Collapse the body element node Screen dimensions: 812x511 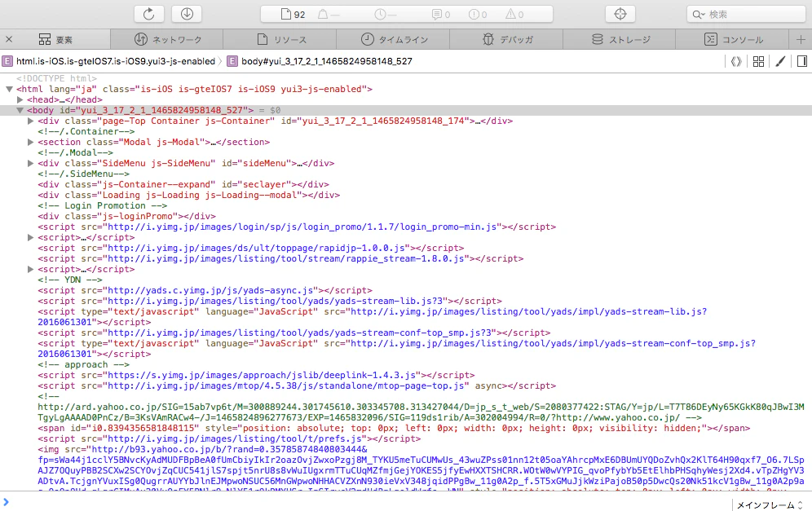click(x=20, y=110)
